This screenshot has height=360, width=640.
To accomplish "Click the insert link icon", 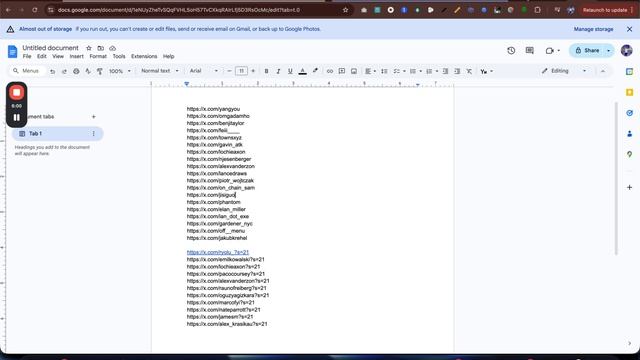I will pyautogui.click(x=330, y=71).
